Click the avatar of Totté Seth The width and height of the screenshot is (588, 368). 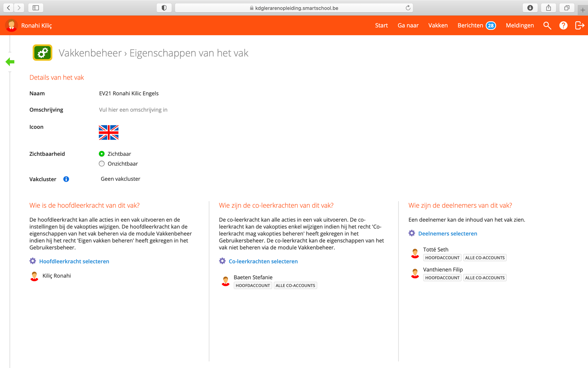tap(415, 253)
